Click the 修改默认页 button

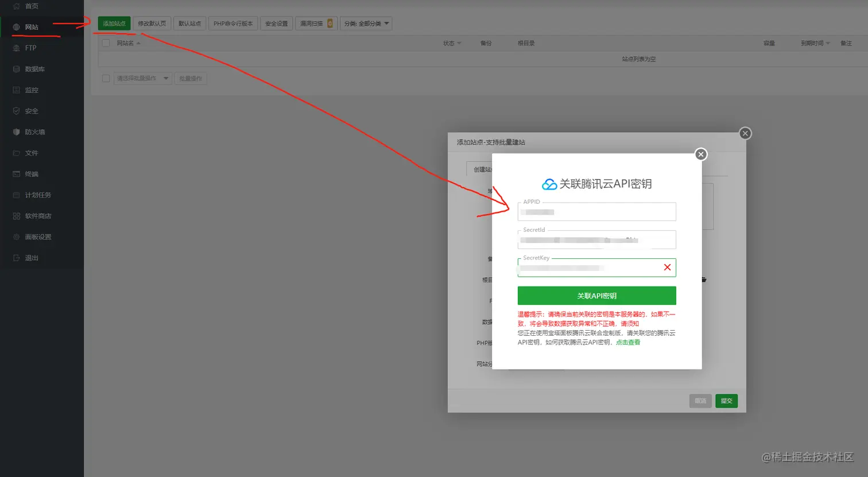pos(152,24)
